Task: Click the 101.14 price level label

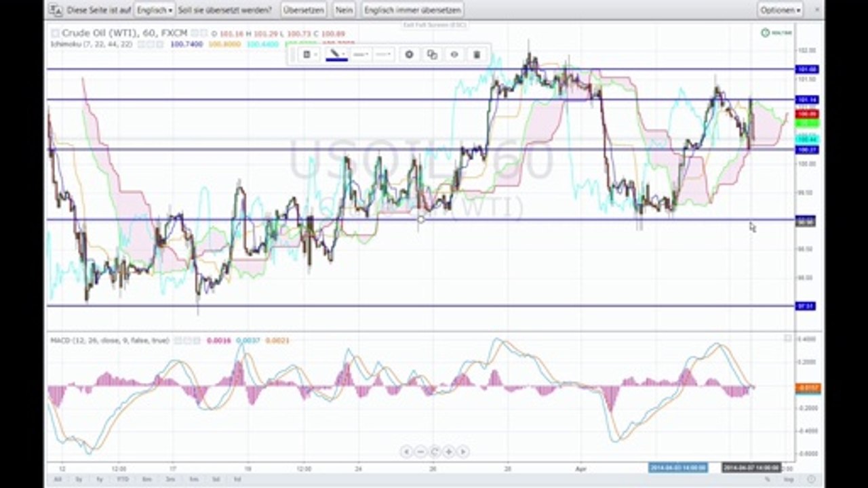Action: click(x=808, y=100)
